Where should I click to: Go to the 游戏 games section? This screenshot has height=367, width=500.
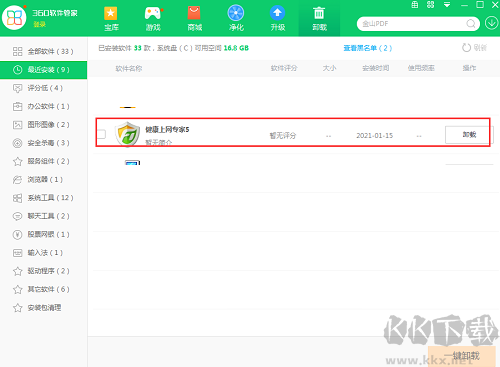click(x=153, y=19)
